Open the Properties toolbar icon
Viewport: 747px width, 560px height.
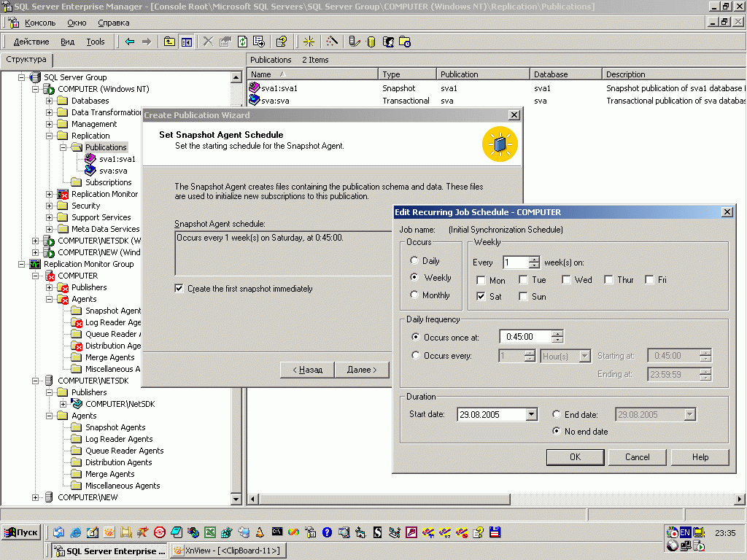coord(225,42)
